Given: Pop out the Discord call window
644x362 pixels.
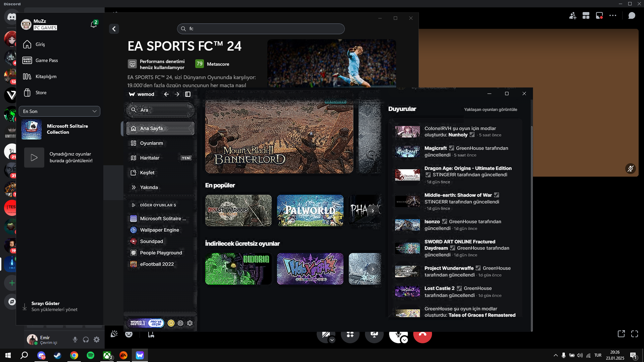Looking at the screenshot, I should click(x=621, y=334).
